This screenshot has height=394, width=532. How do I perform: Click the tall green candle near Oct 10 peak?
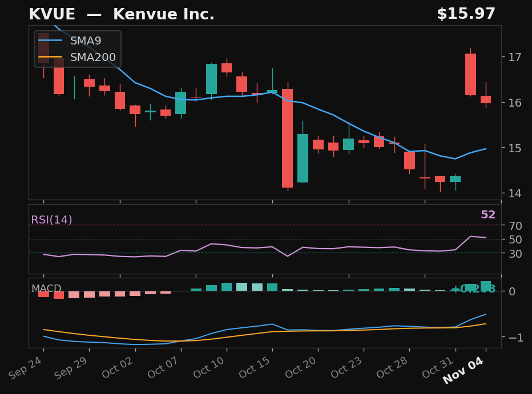[x=211, y=79]
